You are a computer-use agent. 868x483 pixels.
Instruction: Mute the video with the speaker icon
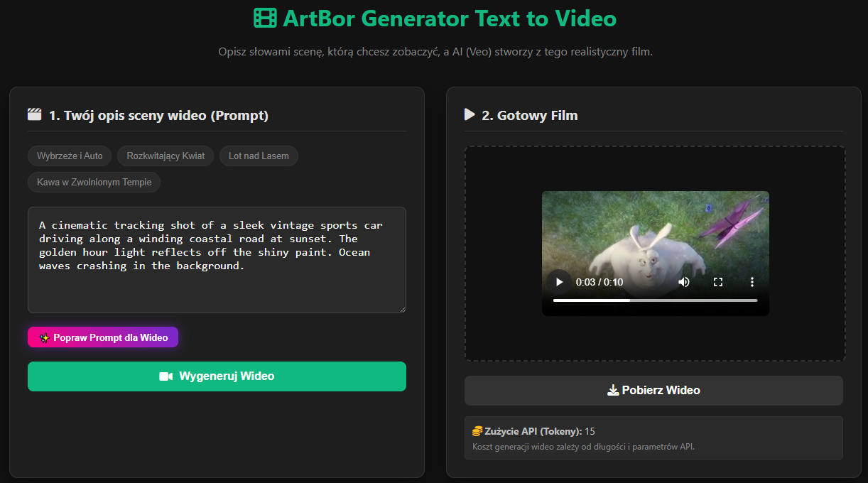(x=683, y=282)
